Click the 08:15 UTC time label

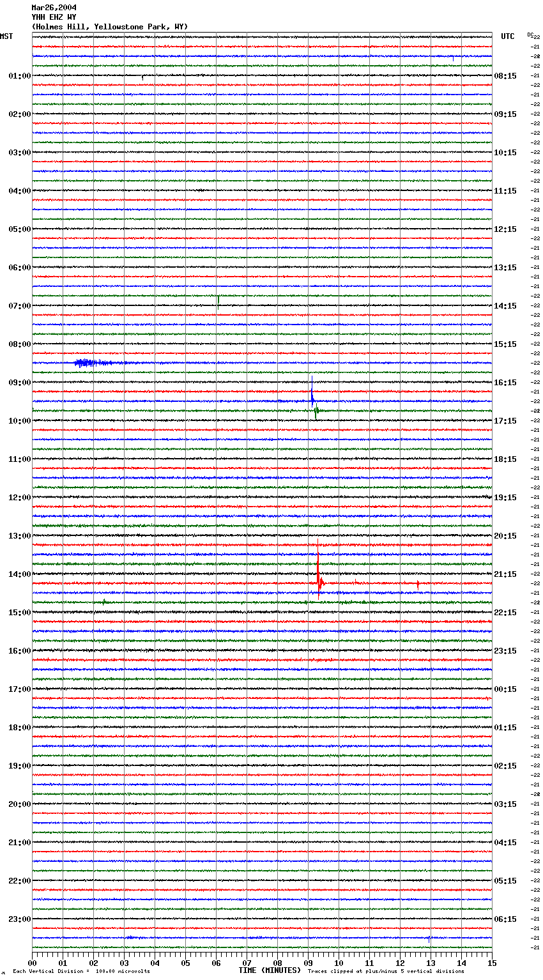click(x=505, y=76)
